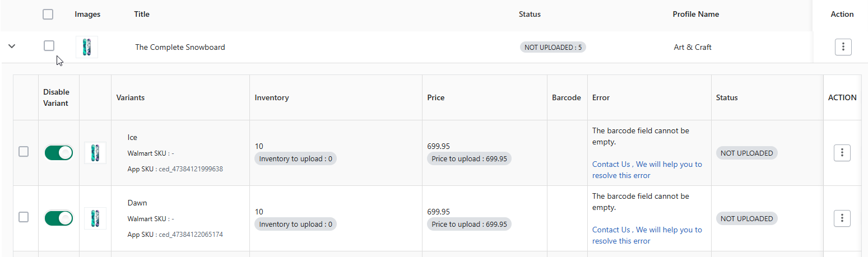Click the Profile Name column header
Viewport: 868px width, 257px height.
696,15
